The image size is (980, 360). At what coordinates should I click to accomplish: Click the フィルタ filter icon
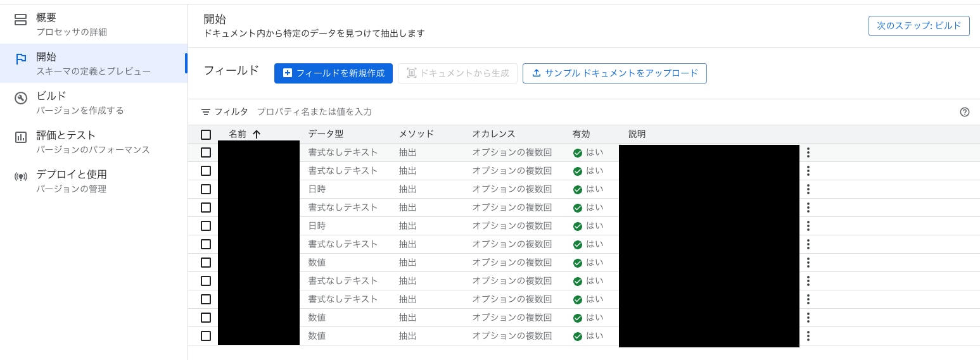[206, 112]
